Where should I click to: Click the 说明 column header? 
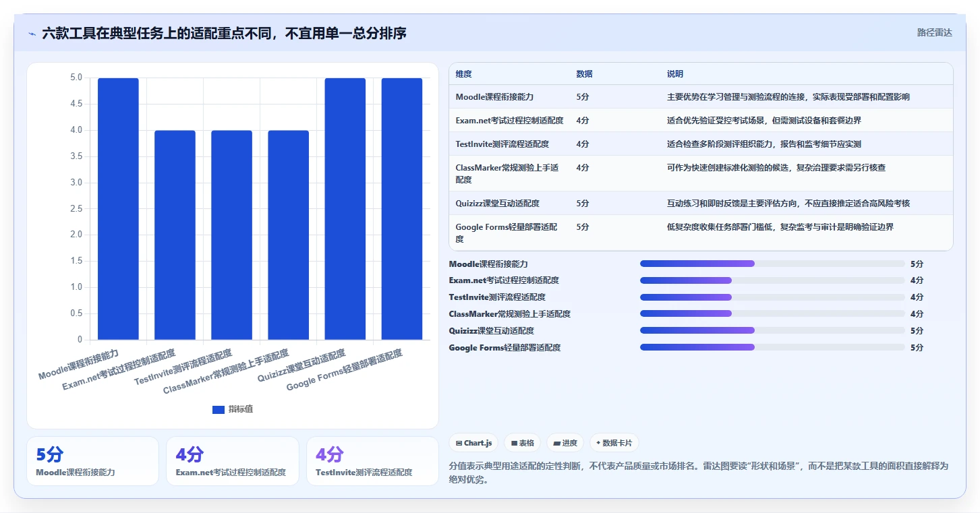[675, 74]
